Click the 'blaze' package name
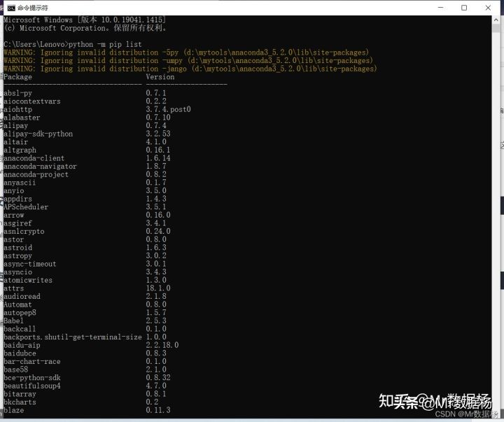 [14, 410]
